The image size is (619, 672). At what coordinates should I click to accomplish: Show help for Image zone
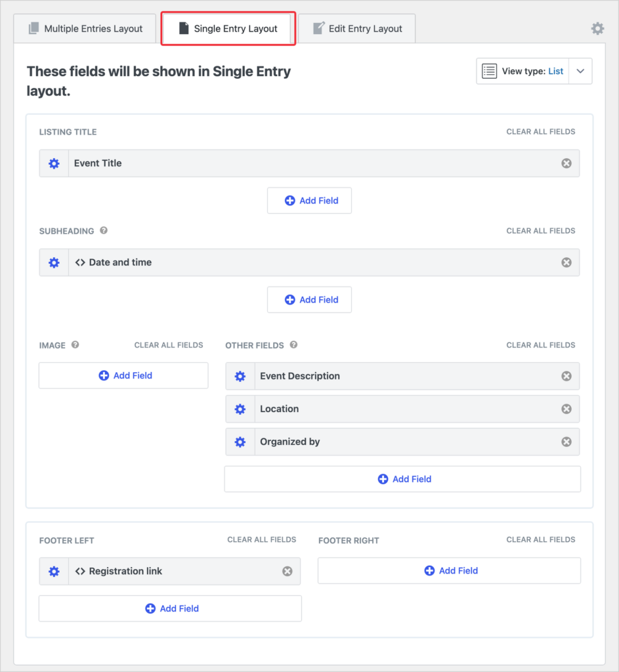pyautogui.click(x=75, y=345)
